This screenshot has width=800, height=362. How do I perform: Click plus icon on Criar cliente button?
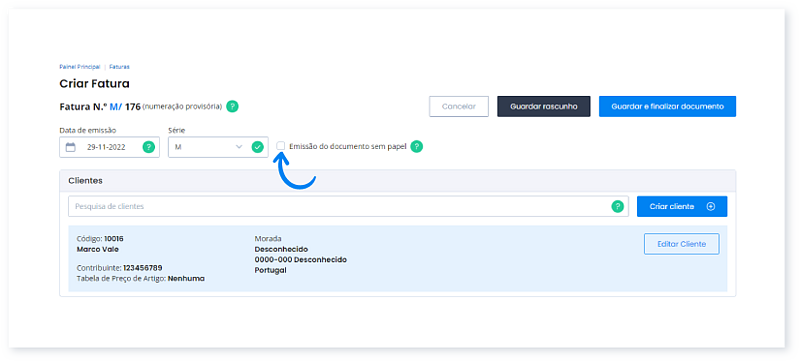711,206
